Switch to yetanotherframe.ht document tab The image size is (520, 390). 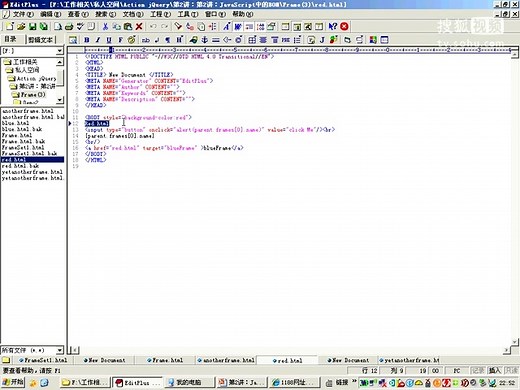(x=409, y=360)
